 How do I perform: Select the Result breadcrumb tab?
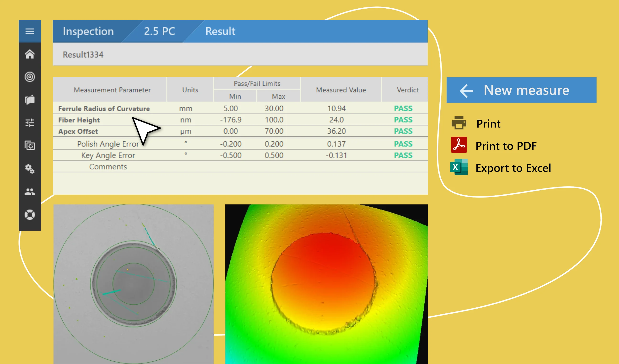click(220, 31)
